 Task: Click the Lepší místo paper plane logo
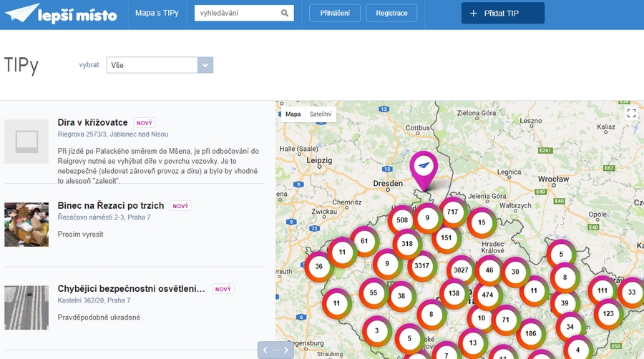[x=61, y=14]
